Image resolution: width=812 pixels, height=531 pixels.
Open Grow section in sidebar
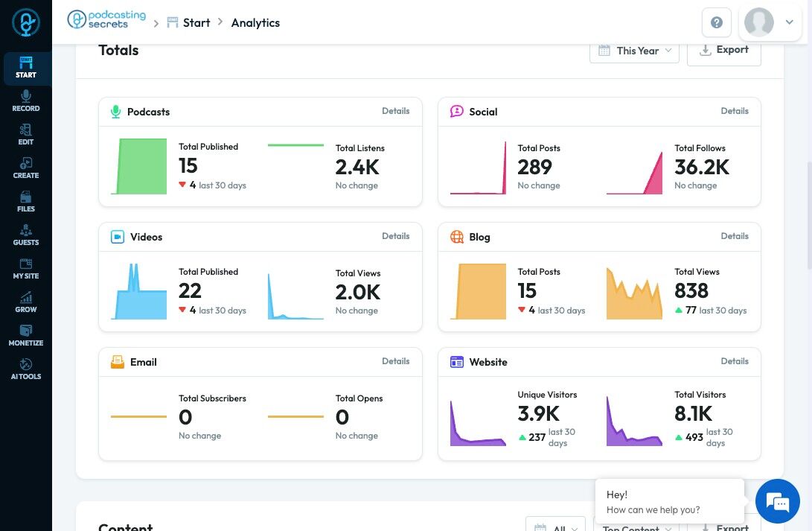click(26, 302)
